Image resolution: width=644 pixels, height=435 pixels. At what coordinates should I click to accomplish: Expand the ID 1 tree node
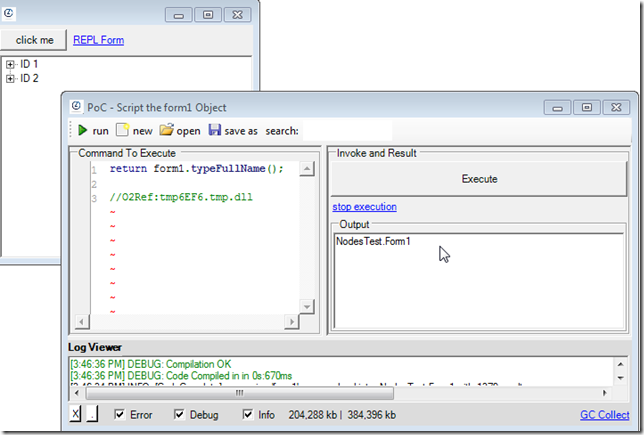point(10,64)
